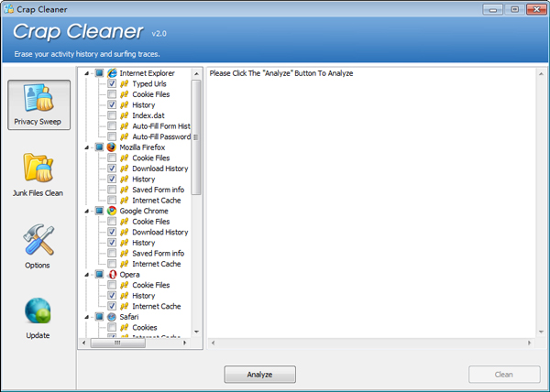Viewport: 550px width, 392px height.
Task: Click the tree panel scroll down arrow
Action: (x=196, y=332)
